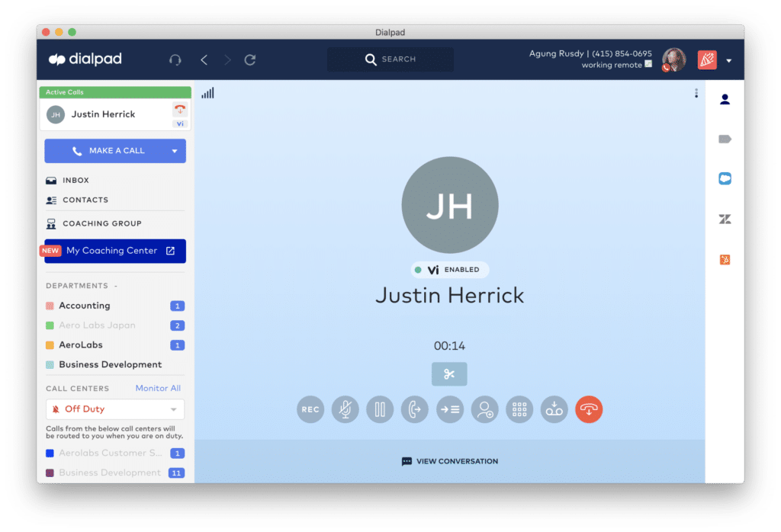Open account menu arrow at top right
781x532 pixels.
click(x=729, y=60)
